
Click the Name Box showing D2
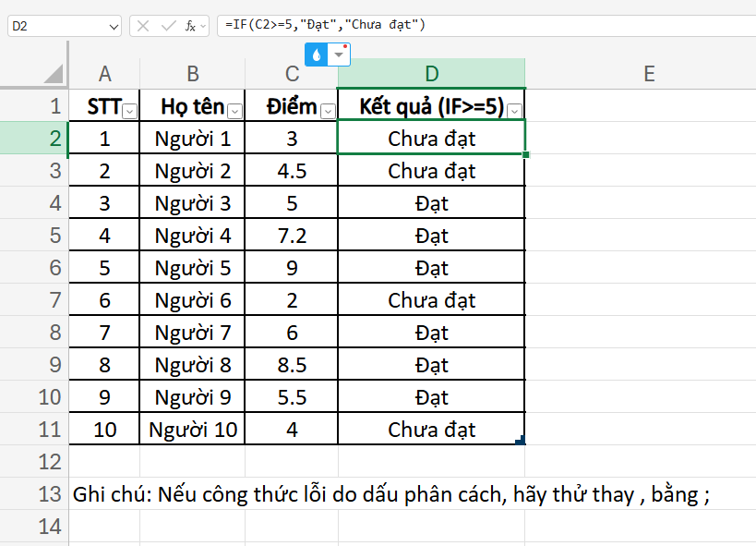[x=55, y=26]
